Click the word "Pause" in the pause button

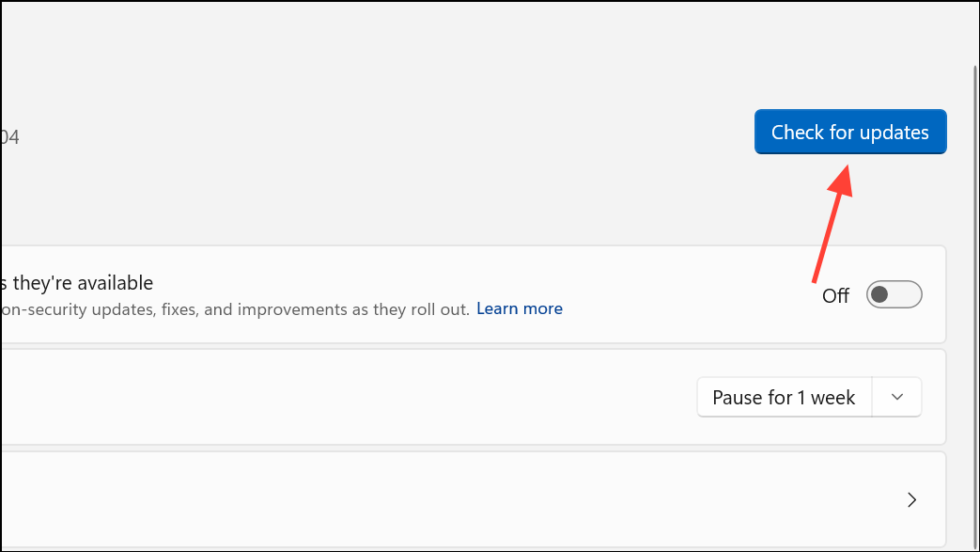tap(739, 398)
